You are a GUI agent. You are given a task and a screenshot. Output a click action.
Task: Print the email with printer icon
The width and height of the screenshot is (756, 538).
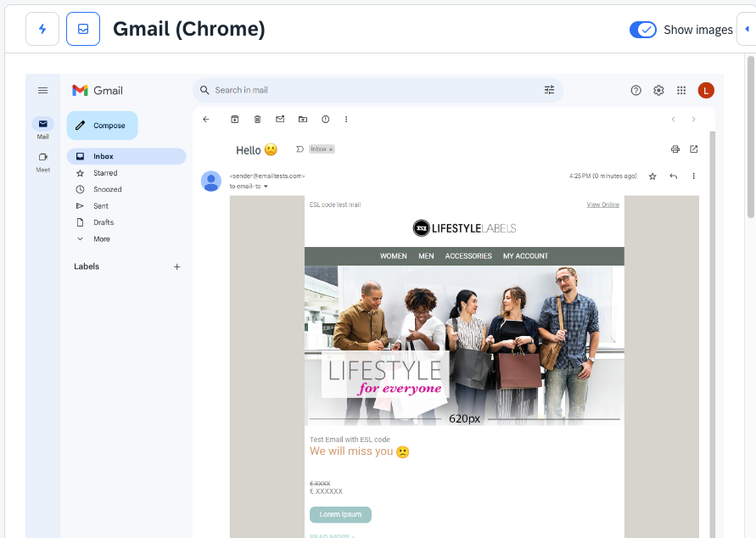tap(675, 149)
